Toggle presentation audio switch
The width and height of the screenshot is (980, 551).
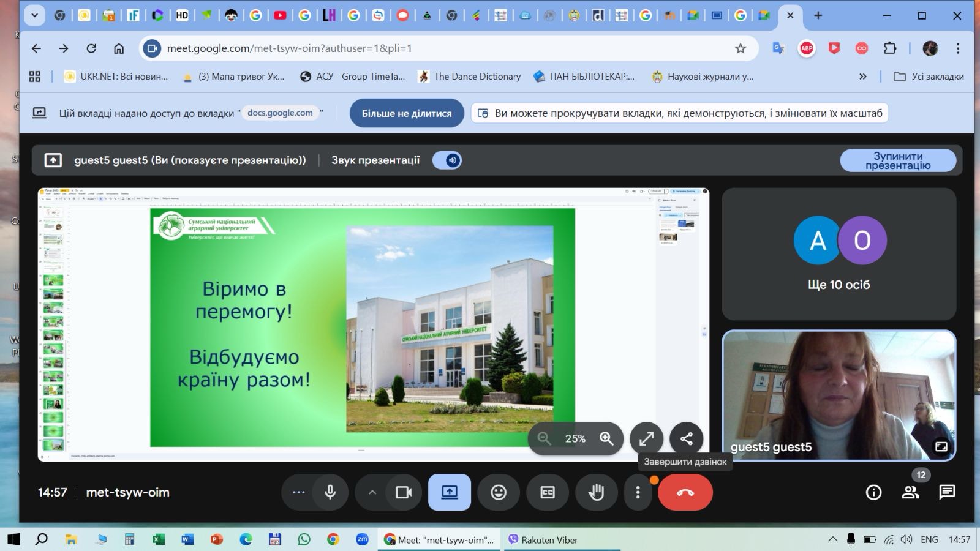pyautogui.click(x=447, y=160)
